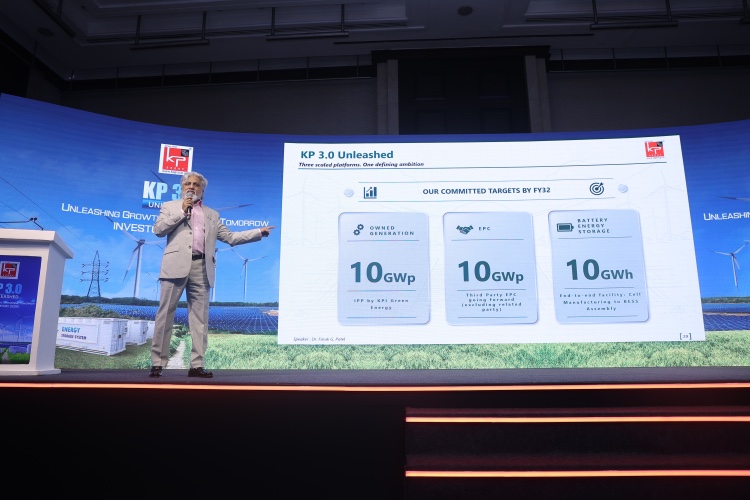Click the 10 GWp figure under EPC
This screenshot has height=500, width=750.
(x=490, y=272)
